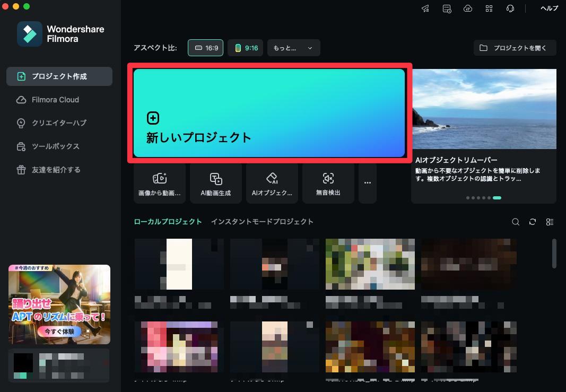Open the green mosaic project thumbnail
The image size is (566, 392).
(x=370, y=264)
